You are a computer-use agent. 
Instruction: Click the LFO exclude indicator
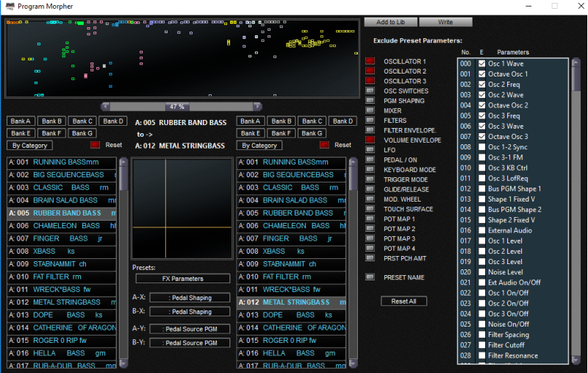click(x=370, y=150)
